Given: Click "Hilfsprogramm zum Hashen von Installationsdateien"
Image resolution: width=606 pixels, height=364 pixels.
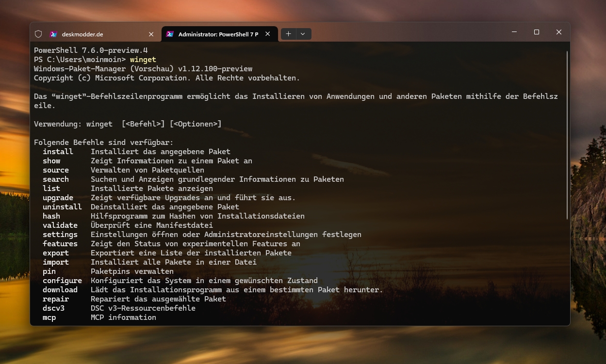Looking at the screenshot, I should click(198, 216).
